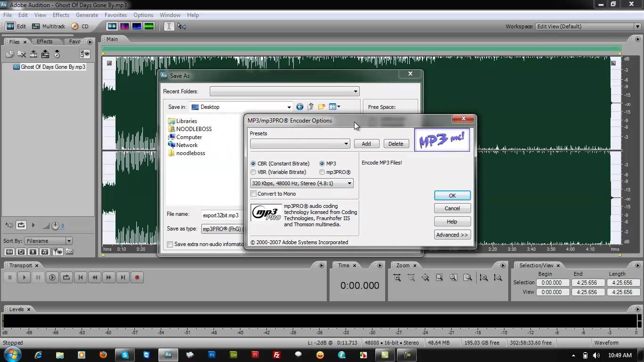This screenshot has height=362, width=644.
Task: Toggle Loop Play in Files panel
Action: pos(21,225)
